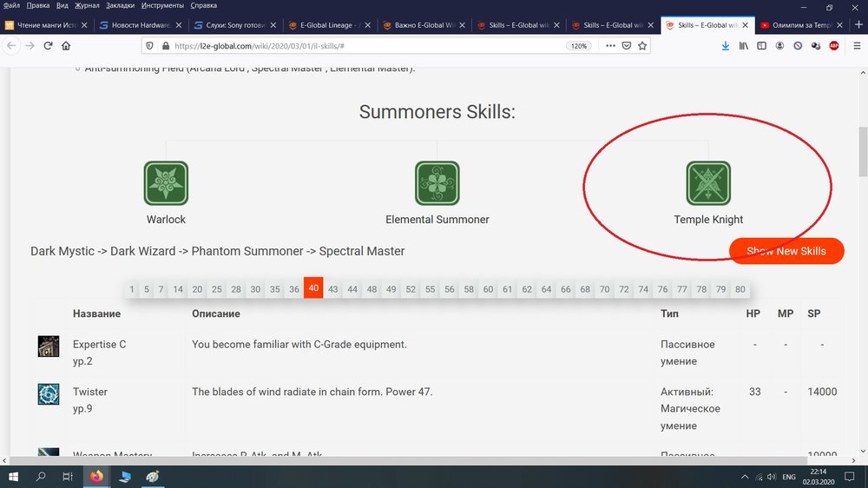
Task: Open the Windows taskbar search icon
Action: click(41, 477)
